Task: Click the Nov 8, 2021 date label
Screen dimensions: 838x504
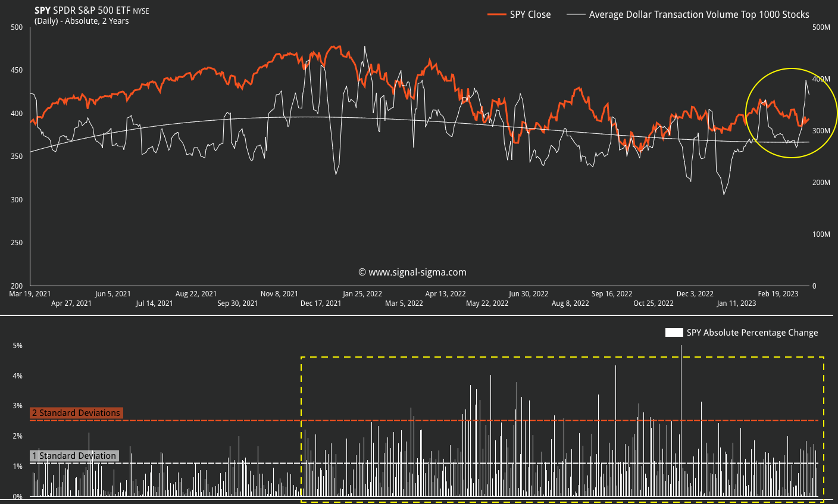Action: [279, 294]
